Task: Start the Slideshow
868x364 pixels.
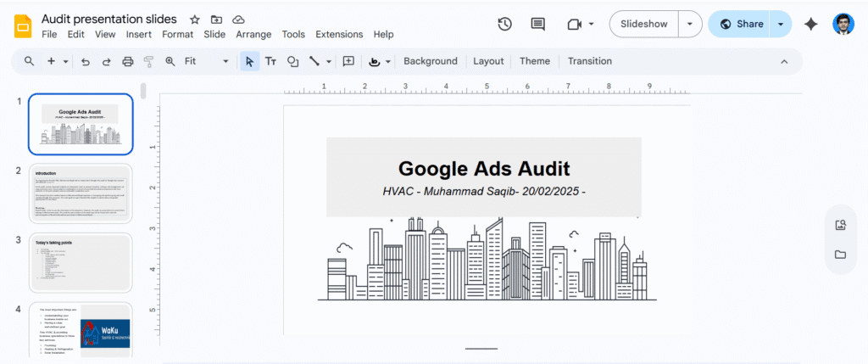Action: (644, 25)
